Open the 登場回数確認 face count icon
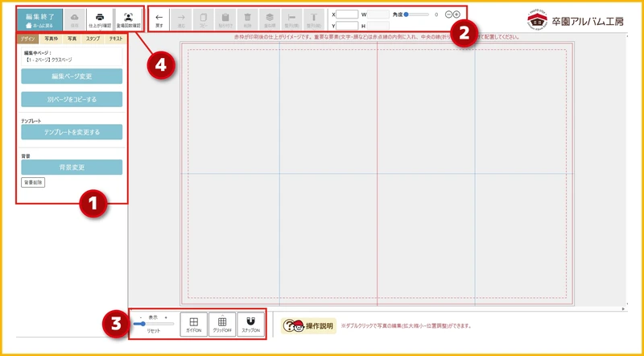The width and height of the screenshot is (644, 356). [x=129, y=19]
